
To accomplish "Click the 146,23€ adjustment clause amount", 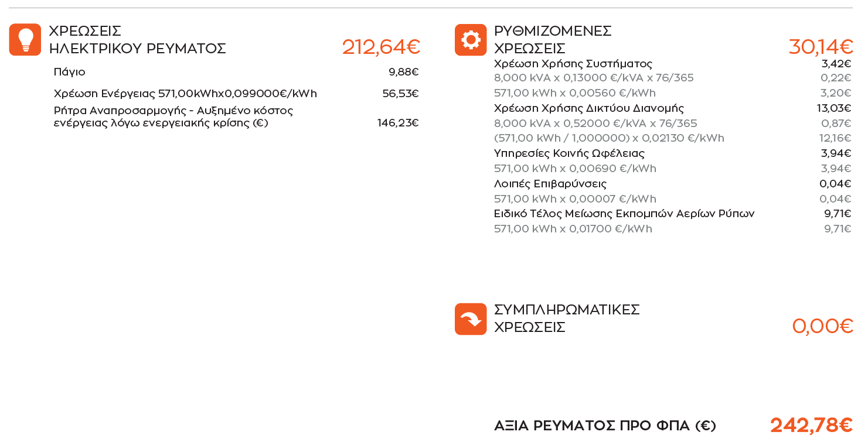I will point(398,123).
